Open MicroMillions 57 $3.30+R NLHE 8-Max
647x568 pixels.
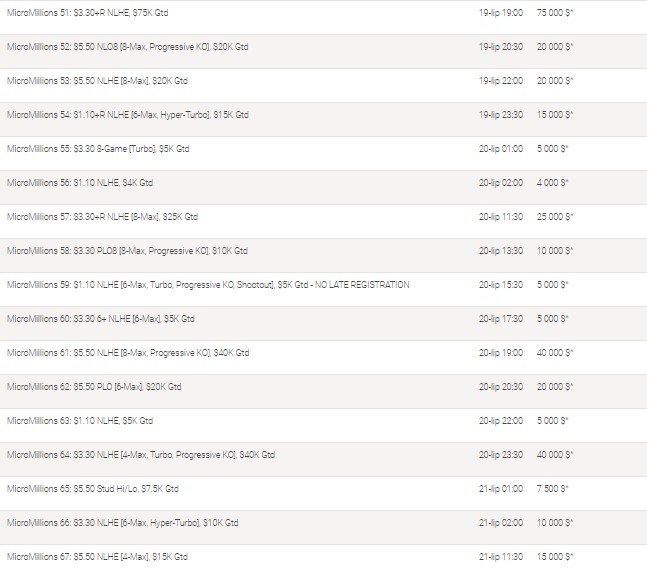[x=102, y=217]
